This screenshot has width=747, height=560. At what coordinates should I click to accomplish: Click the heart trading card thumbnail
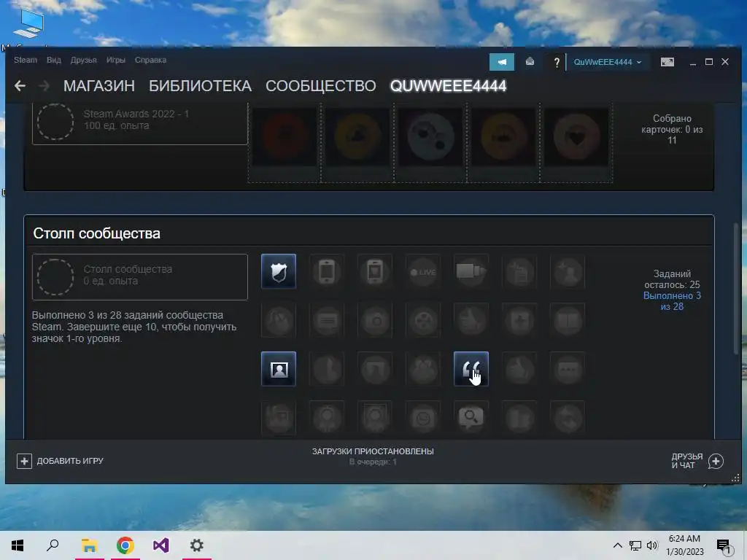pos(576,137)
